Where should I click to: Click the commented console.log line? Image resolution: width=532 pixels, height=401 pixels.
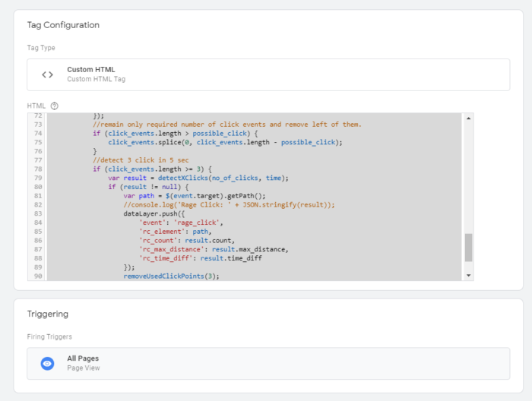(x=228, y=205)
